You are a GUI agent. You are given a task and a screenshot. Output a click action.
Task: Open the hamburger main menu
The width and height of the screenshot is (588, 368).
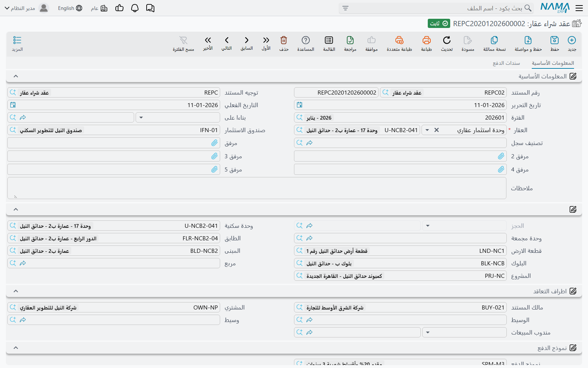coord(579,8)
